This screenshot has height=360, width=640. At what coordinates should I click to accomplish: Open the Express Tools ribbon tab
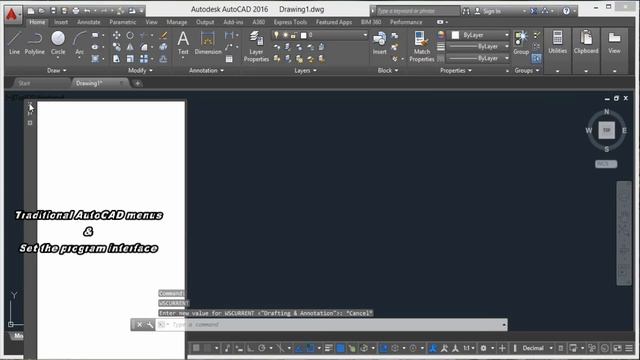(x=290, y=22)
